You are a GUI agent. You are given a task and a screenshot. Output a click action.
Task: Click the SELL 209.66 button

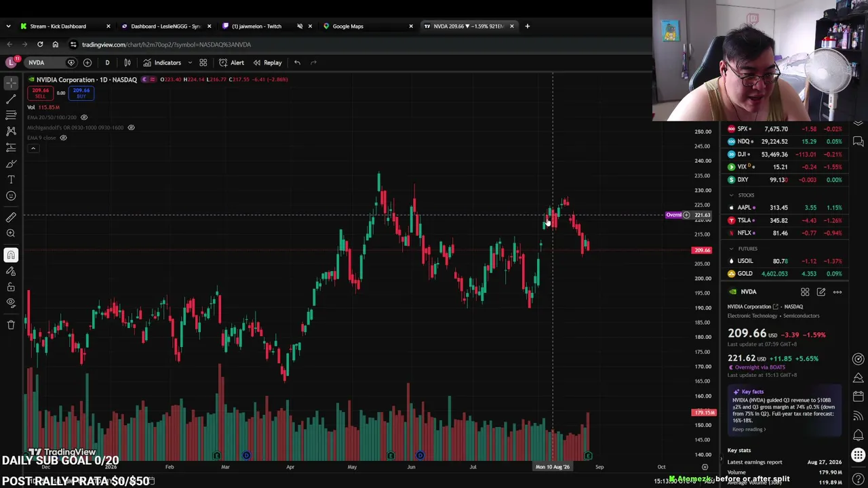tap(41, 93)
